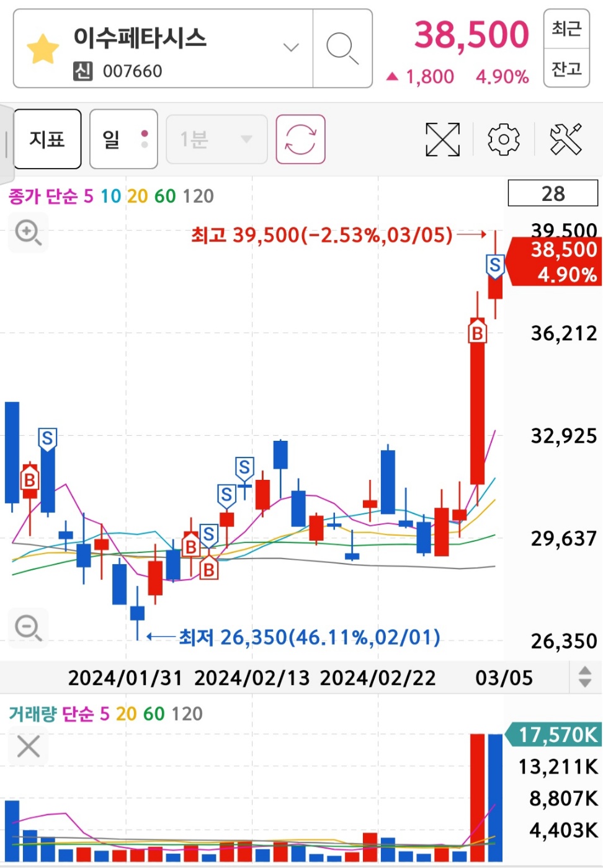Click the 최고 39,500 high annotation
603x868 pixels.
tap(322, 235)
